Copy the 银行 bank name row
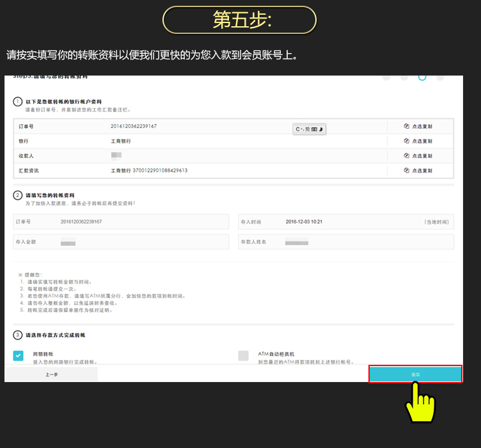 coord(418,141)
